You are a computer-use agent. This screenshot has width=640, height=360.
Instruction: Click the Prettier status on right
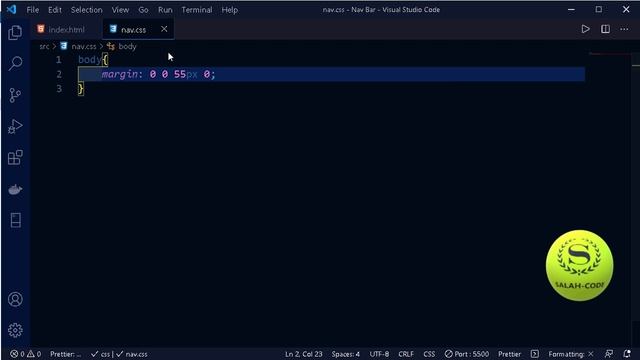tap(509, 354)
